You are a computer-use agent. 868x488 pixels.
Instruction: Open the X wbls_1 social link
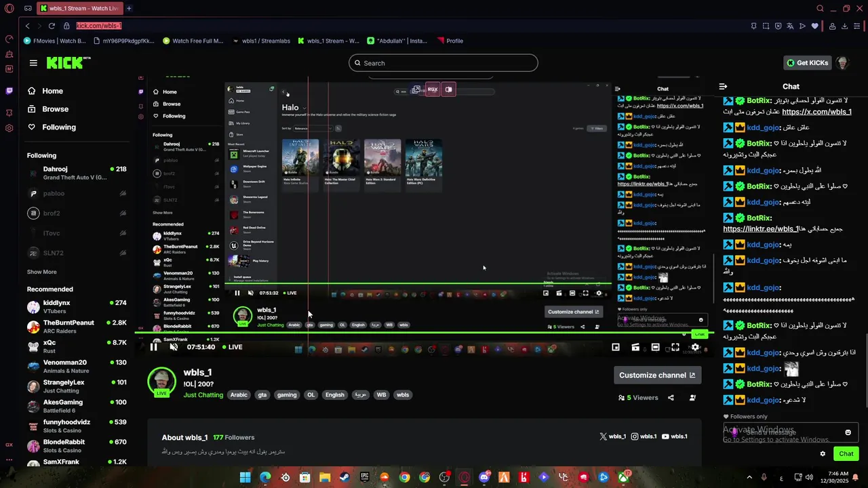click(x=613, y=436)
